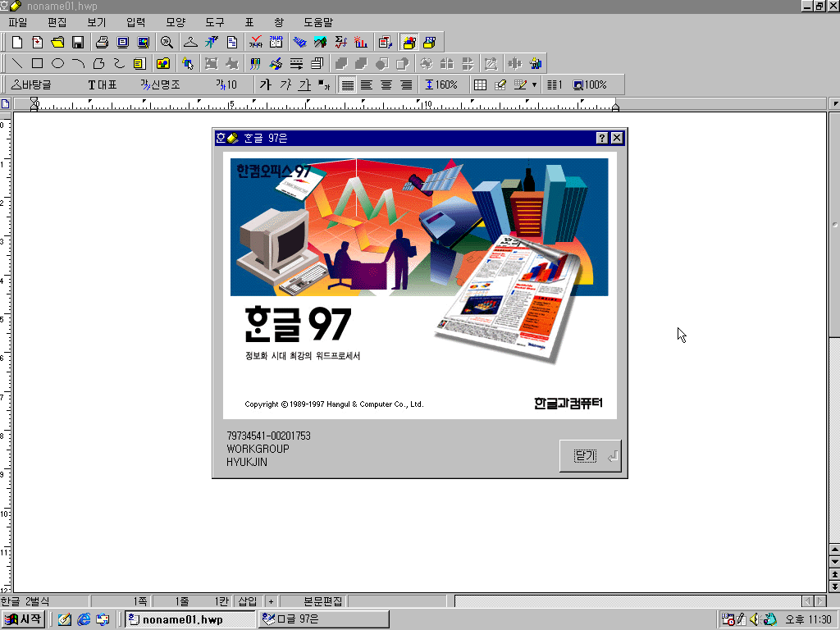
Task: Open the clip art gallery icon
Action: (163, 64)
